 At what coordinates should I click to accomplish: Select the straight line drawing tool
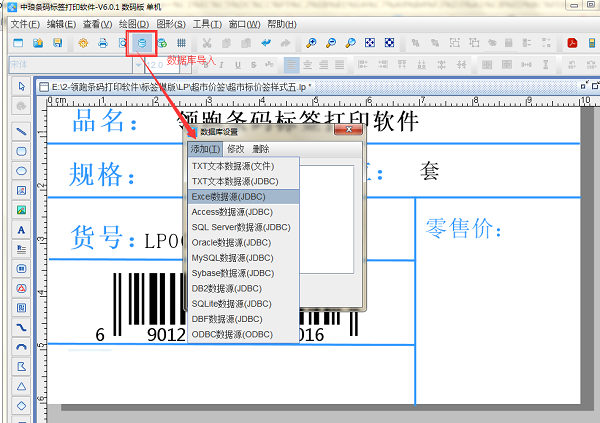pyautogui.click(x=21, y=131)
